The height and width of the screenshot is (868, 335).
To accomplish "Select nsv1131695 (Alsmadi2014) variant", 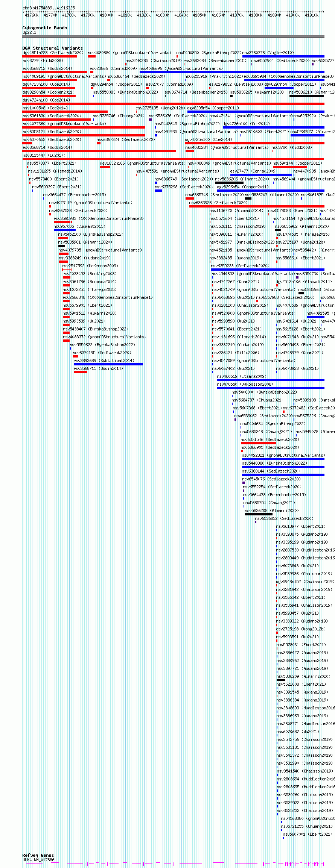I will point(55,171).
